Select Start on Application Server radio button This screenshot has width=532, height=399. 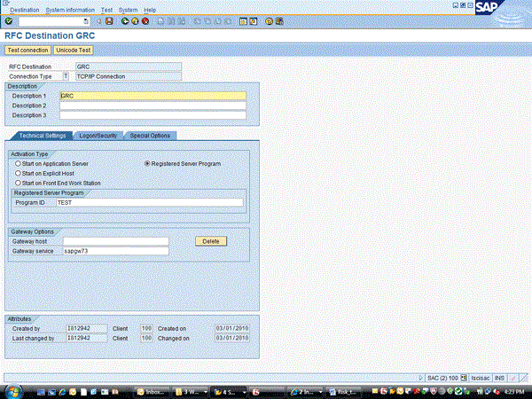coord(19,164)
